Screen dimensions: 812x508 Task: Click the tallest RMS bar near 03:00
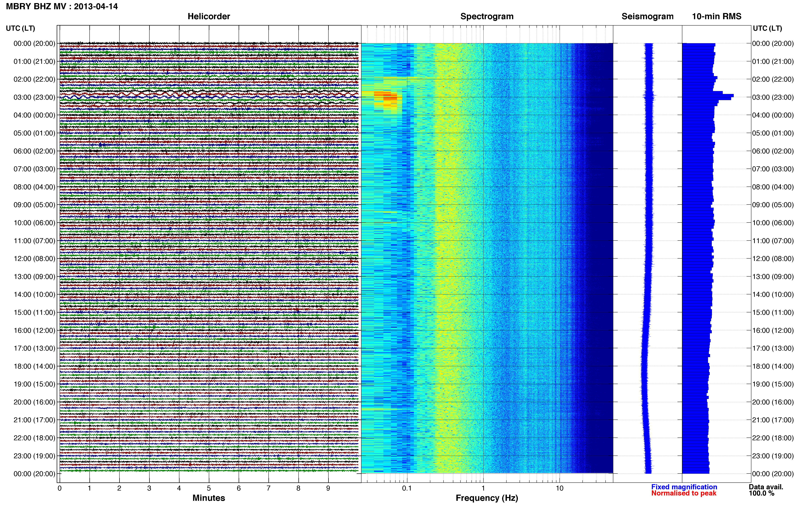coord(708,95)
